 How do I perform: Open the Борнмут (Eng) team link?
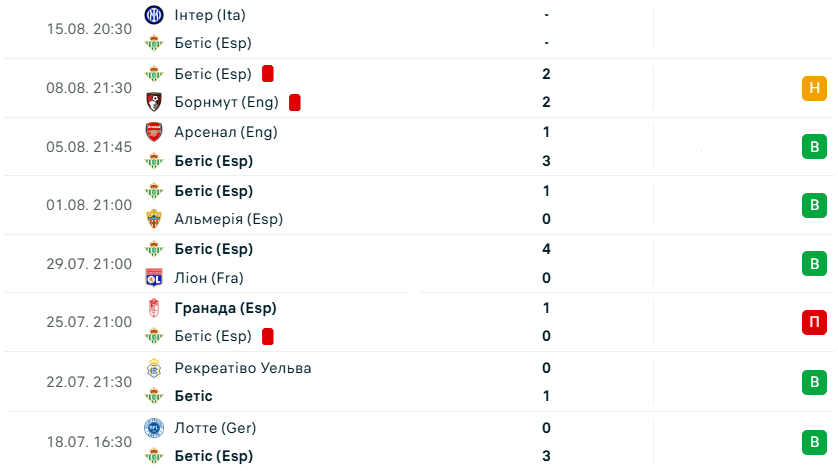[226, 102]
